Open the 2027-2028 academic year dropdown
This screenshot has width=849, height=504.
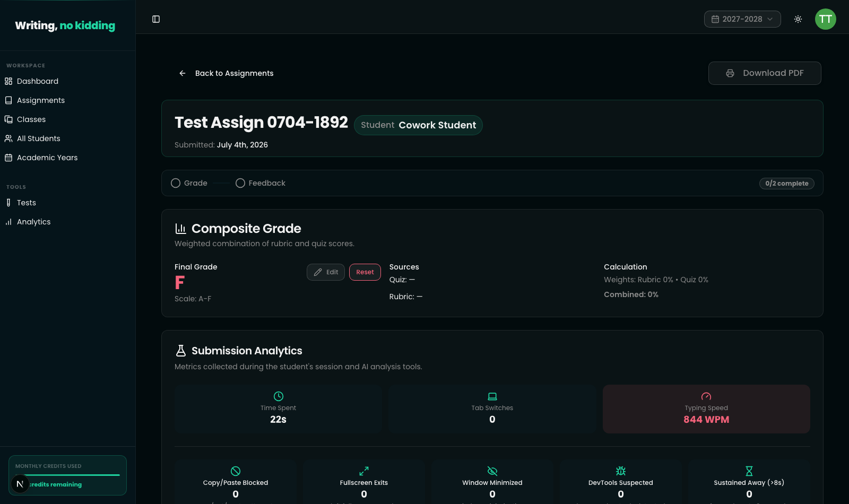point(742,19)
